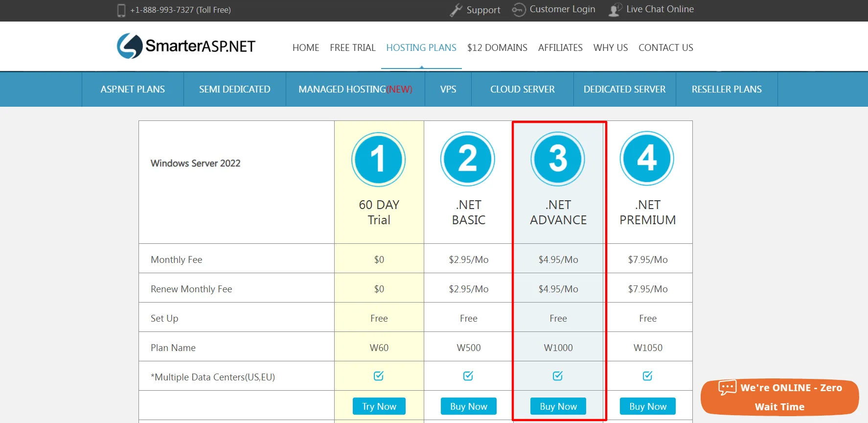Viewport: 868px width, 423px height.
Task: Start a Live Chat Online session
Action: (660, 9)
